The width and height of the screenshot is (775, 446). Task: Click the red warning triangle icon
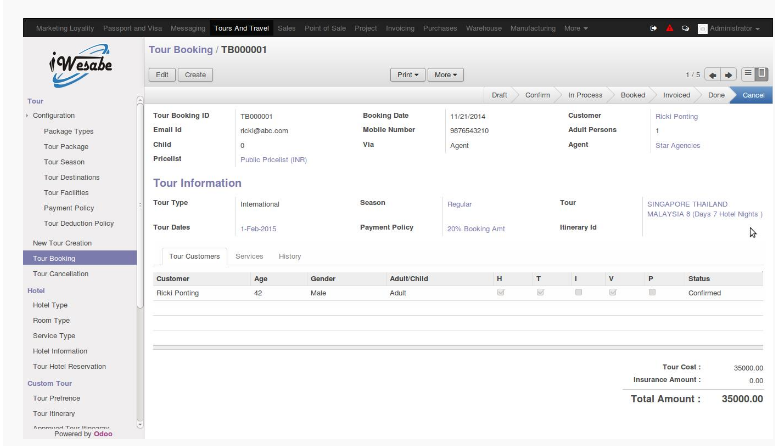(x=669, y=29)
